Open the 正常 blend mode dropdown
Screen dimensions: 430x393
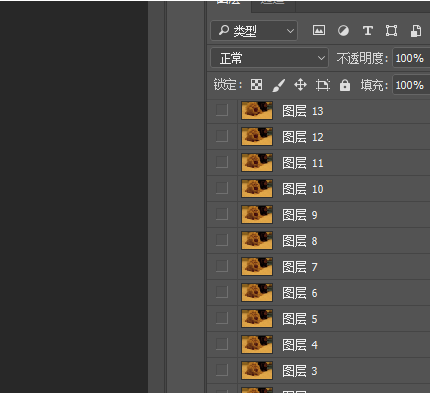coord(269,58)
